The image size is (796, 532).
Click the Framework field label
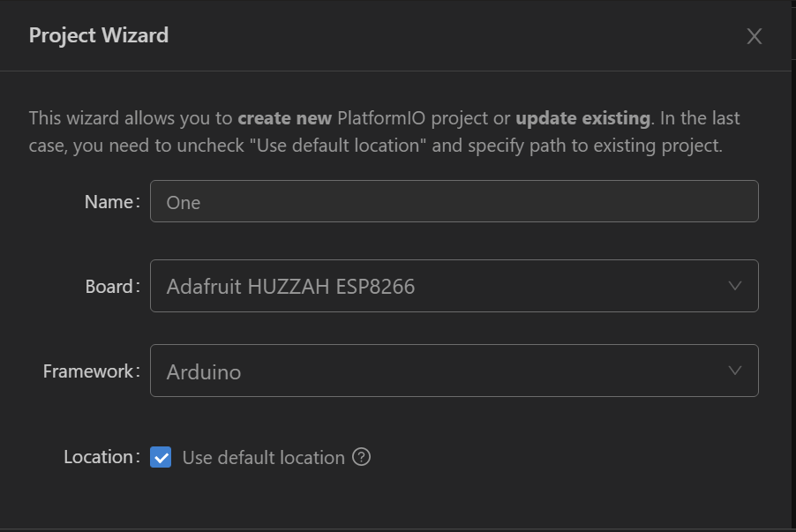pyautogui.click(x=89, y=371)
